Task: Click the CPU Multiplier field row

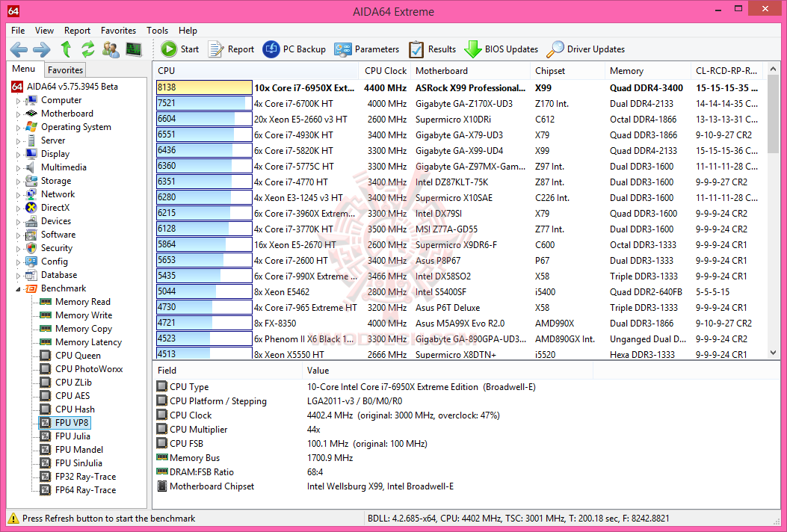Action: (x=374, y=430)
